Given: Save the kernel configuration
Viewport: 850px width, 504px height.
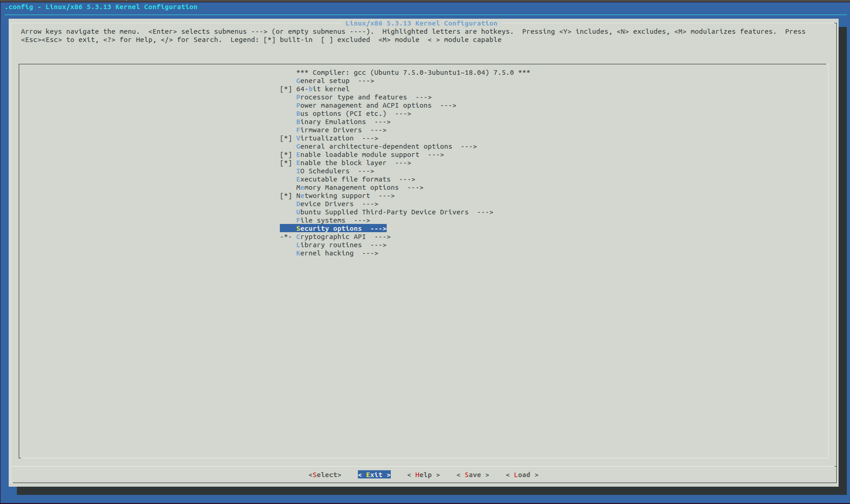Looking at the screenshot, I should pos(473,475).
